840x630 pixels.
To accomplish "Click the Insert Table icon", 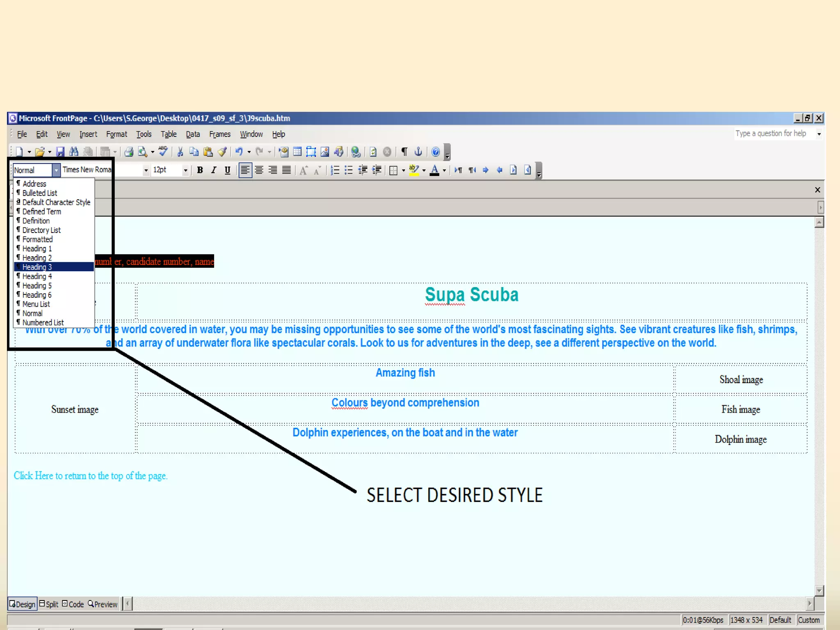I will [x=297, y=152].
